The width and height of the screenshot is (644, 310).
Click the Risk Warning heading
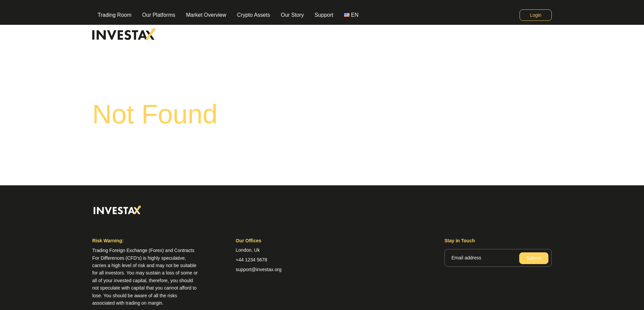pos(108,241)
